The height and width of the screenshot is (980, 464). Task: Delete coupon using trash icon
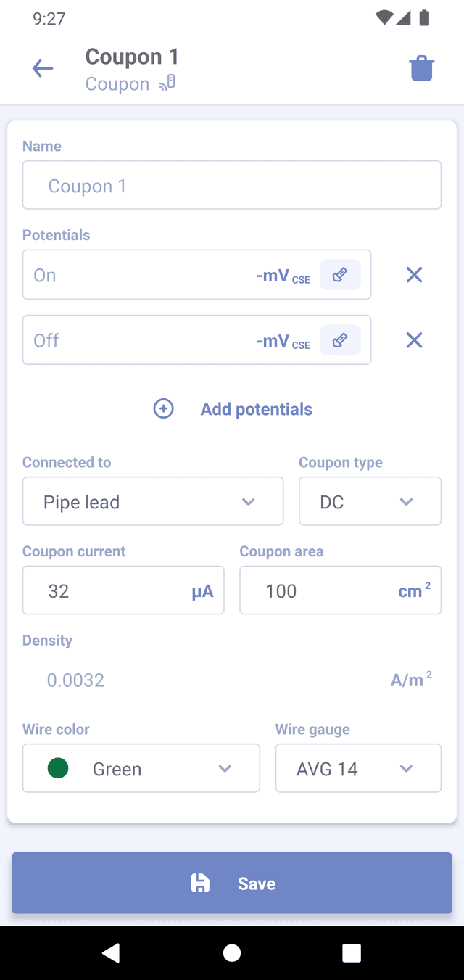click(x=421, y=69)
